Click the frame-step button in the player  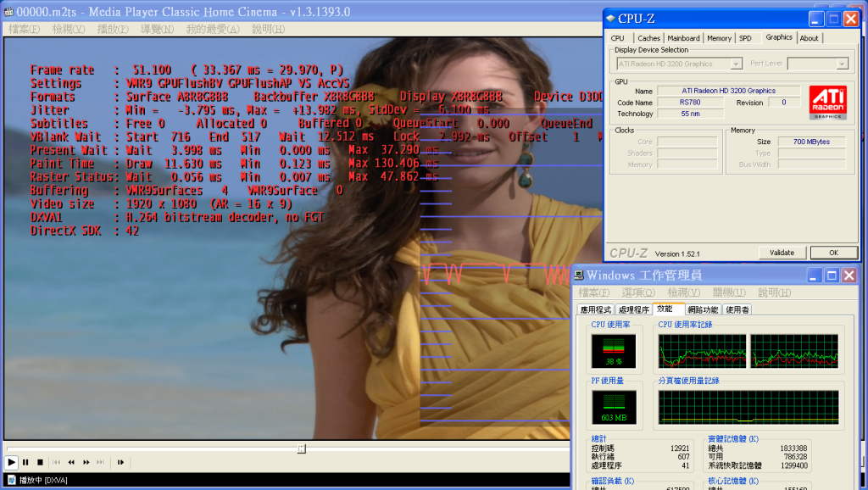tap(120, 462)
